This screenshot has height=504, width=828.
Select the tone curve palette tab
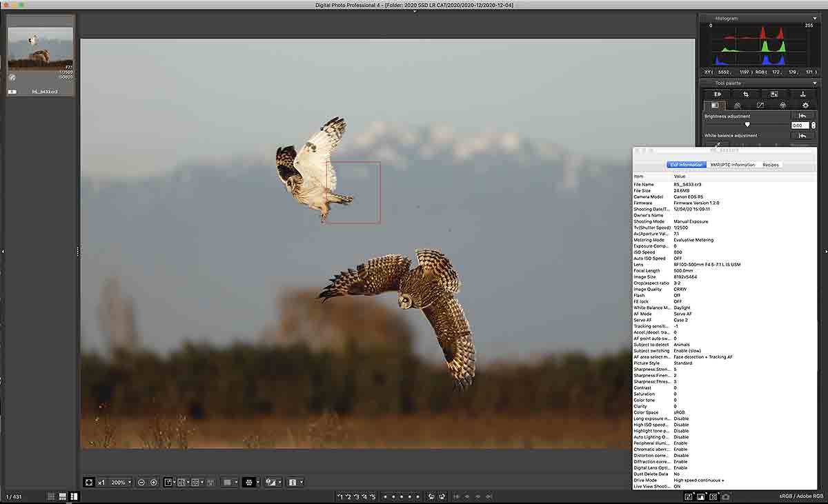pos(760,105)
